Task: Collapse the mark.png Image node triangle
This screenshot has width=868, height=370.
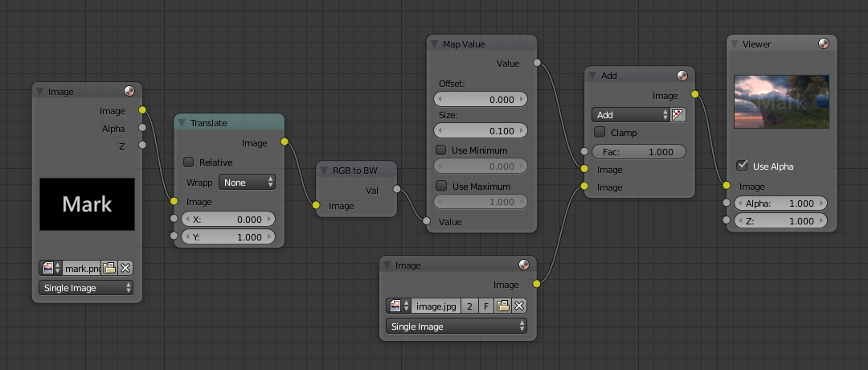Action: pos(40,92)
